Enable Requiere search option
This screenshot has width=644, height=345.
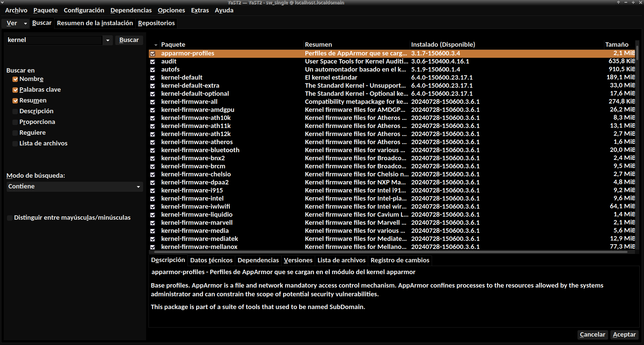tap(15, 133)
